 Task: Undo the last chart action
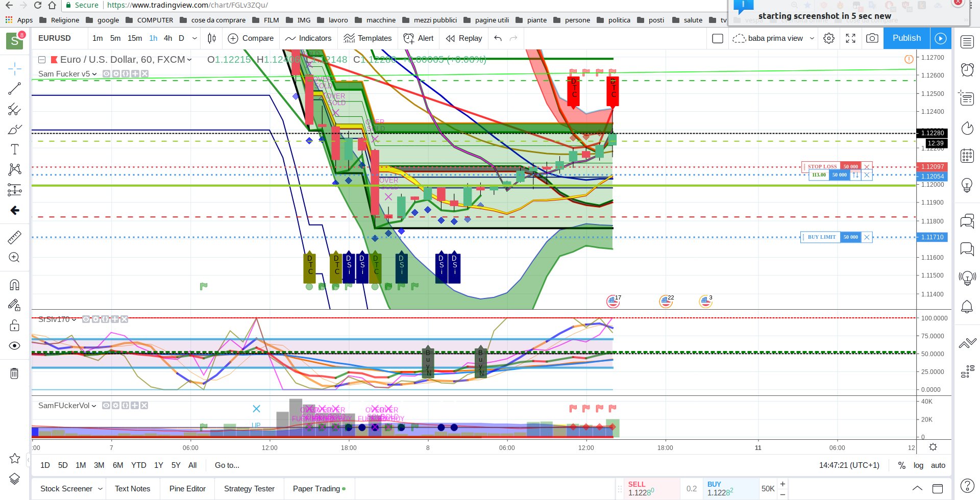click(498, 38)
